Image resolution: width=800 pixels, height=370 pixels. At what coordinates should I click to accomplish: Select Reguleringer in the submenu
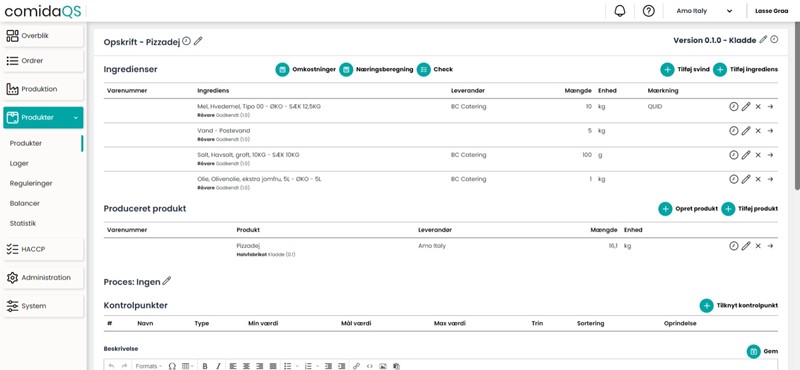[x=31, y=183]
